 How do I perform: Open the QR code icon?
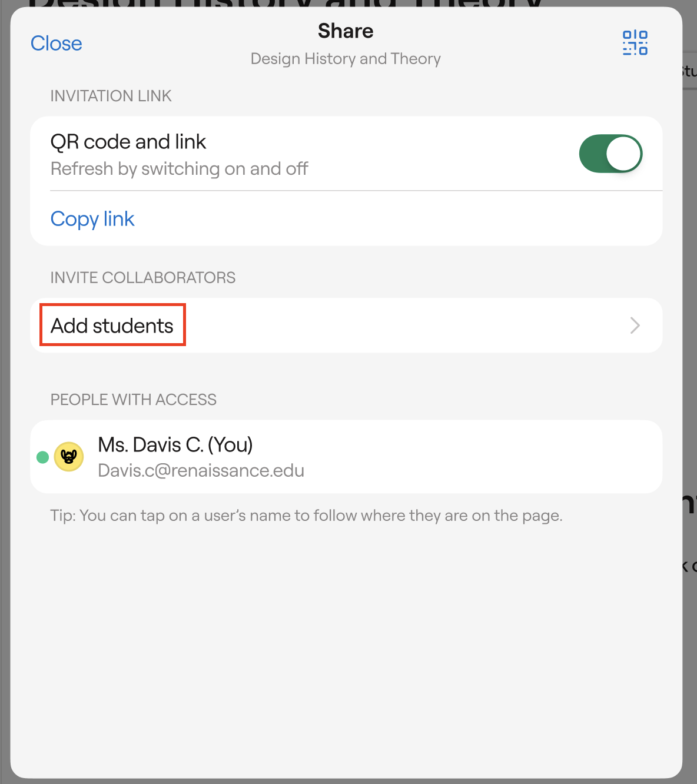(635, 43)
